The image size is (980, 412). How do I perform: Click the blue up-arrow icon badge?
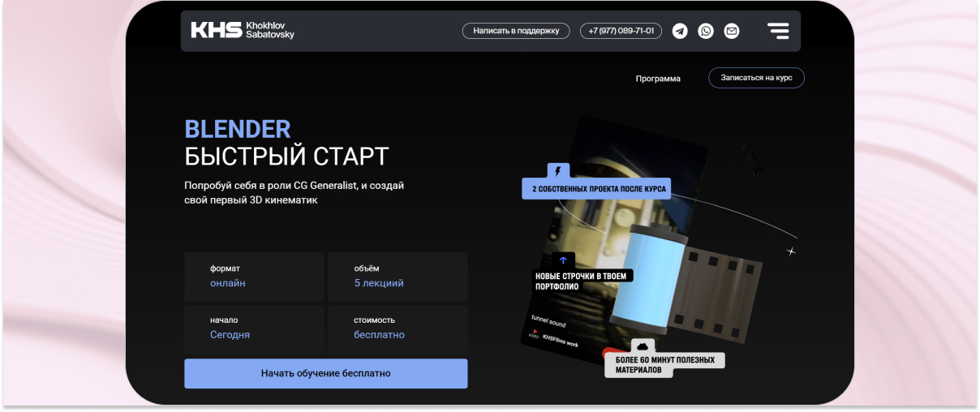coord(563,260)
